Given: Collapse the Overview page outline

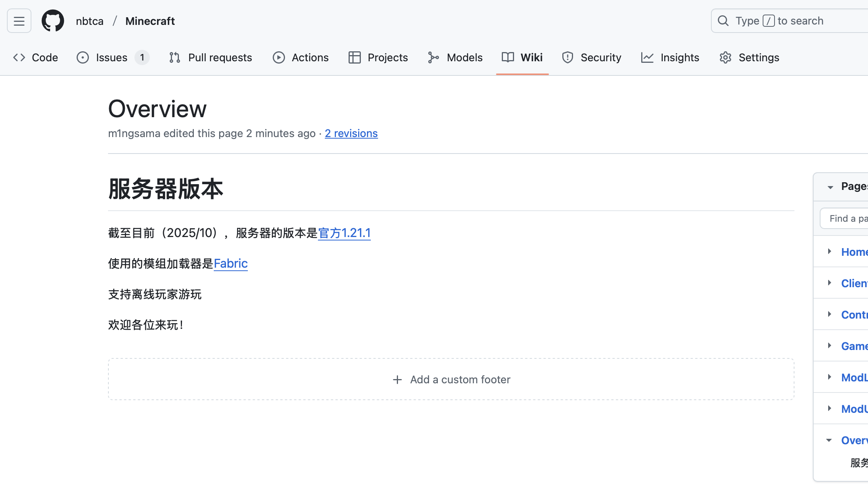Looking at the screenshot, I should 829,440.
